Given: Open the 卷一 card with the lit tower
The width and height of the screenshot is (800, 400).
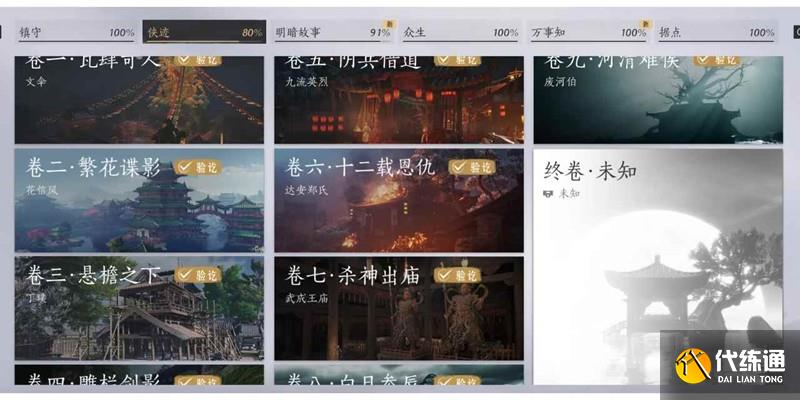Looking at the screenshot, I should point(139,100).
